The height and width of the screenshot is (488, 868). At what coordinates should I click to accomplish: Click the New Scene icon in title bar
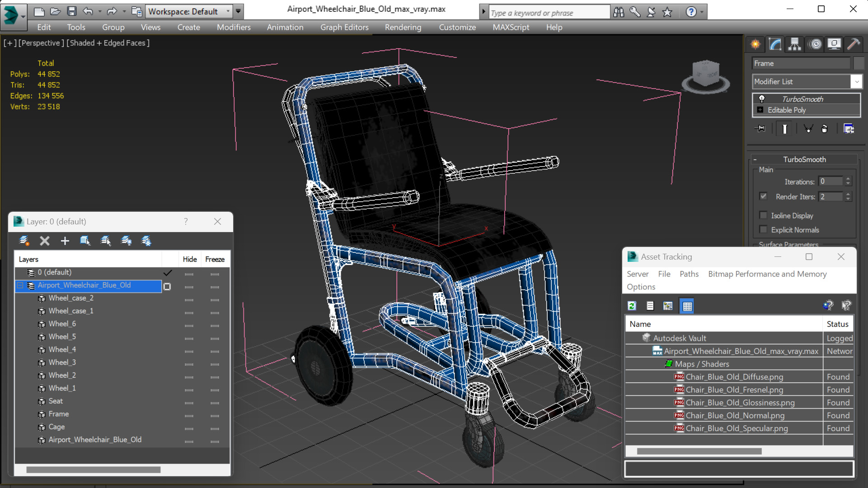(x=39, y=11)
